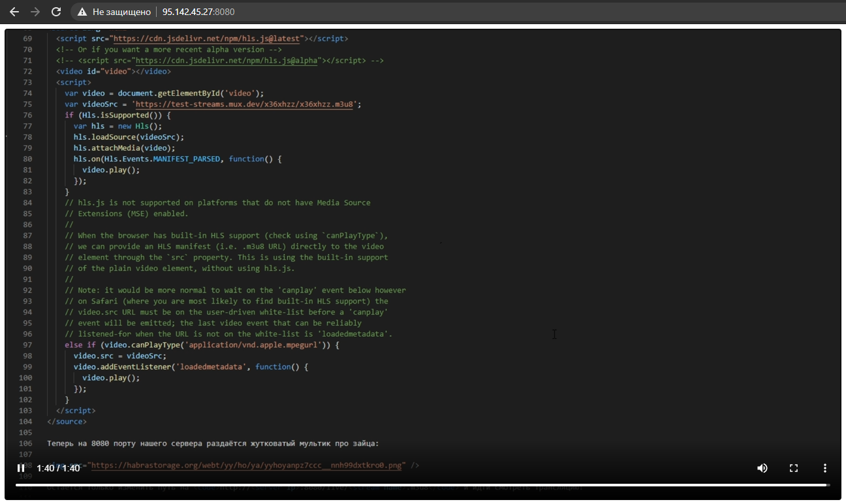Click the Russian sentence on line 106
Viewport: 846px width, 504px height.
coord(213,444)
